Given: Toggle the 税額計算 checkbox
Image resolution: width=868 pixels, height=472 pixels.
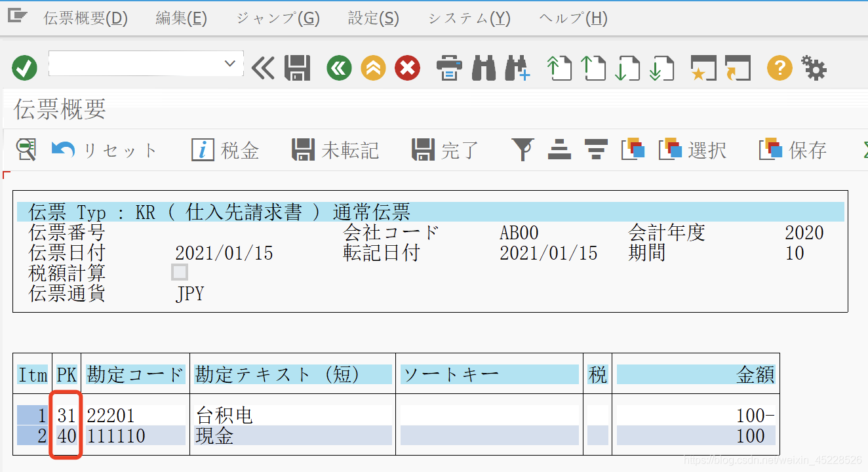Looking at the screenshot, I should (x=180, y=272).
